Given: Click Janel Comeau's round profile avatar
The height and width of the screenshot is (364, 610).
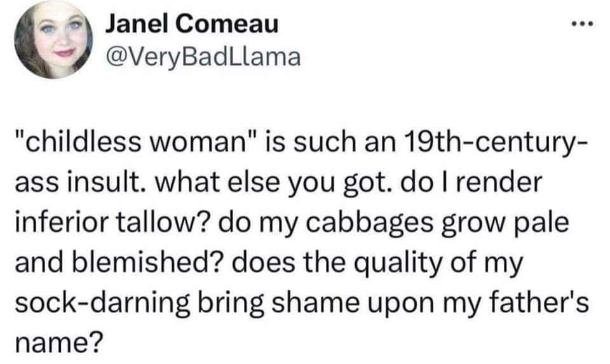Looking at the screenshot, I should 52,41.
